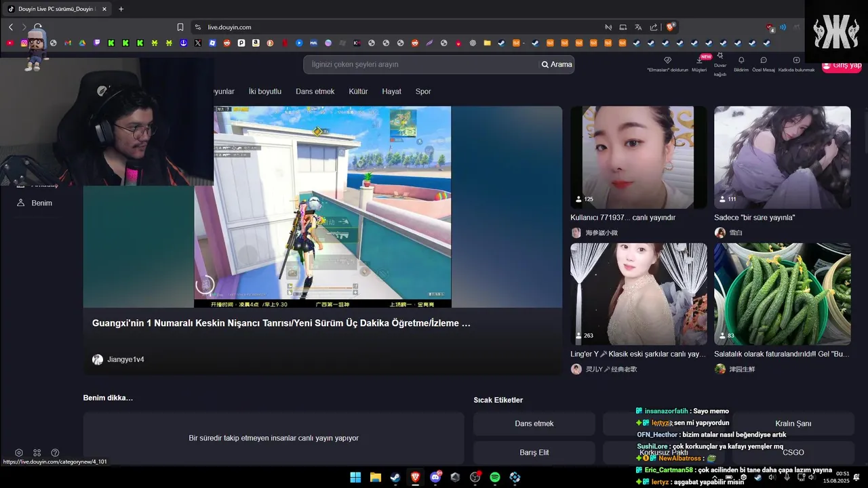The image size is (868, 488).
Task: Open the Müşteri download icon
Action: click(x=698, y=60)
